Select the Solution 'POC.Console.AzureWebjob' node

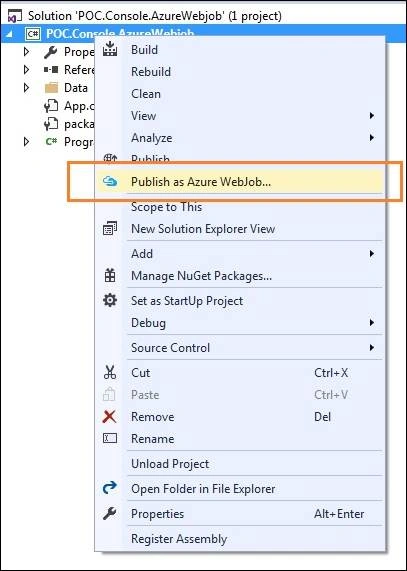[x=155, y=16]
